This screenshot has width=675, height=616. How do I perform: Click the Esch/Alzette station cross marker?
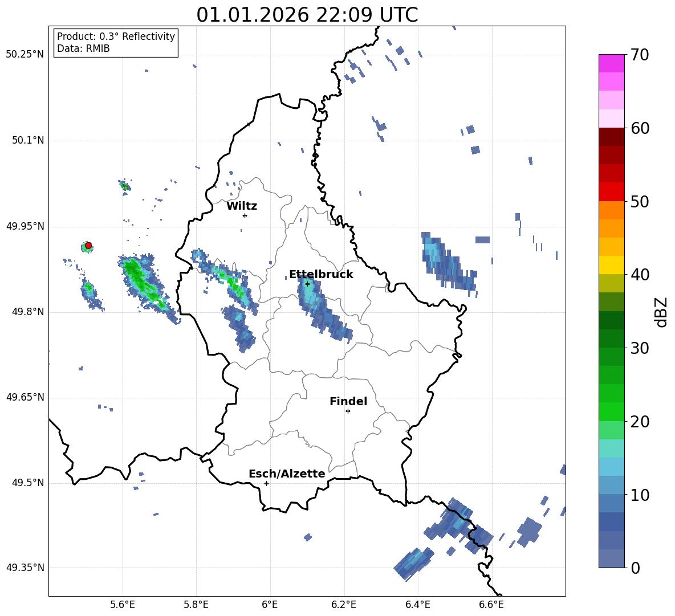(266, 483)
